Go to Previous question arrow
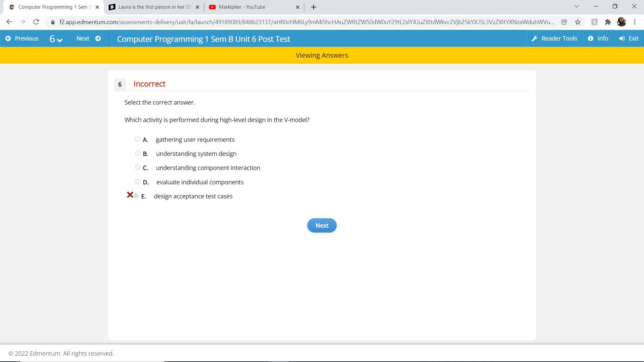644x362 pixels. pos(8,39)
